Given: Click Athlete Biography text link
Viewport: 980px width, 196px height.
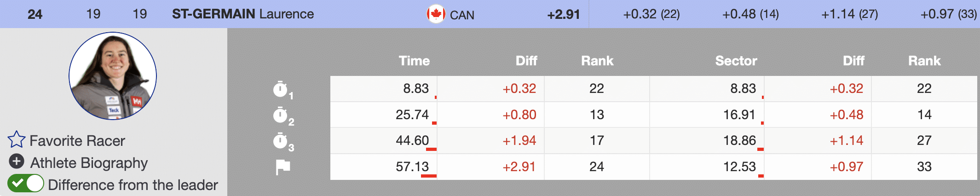Looking at the screenshot, I should click(89, 163).
